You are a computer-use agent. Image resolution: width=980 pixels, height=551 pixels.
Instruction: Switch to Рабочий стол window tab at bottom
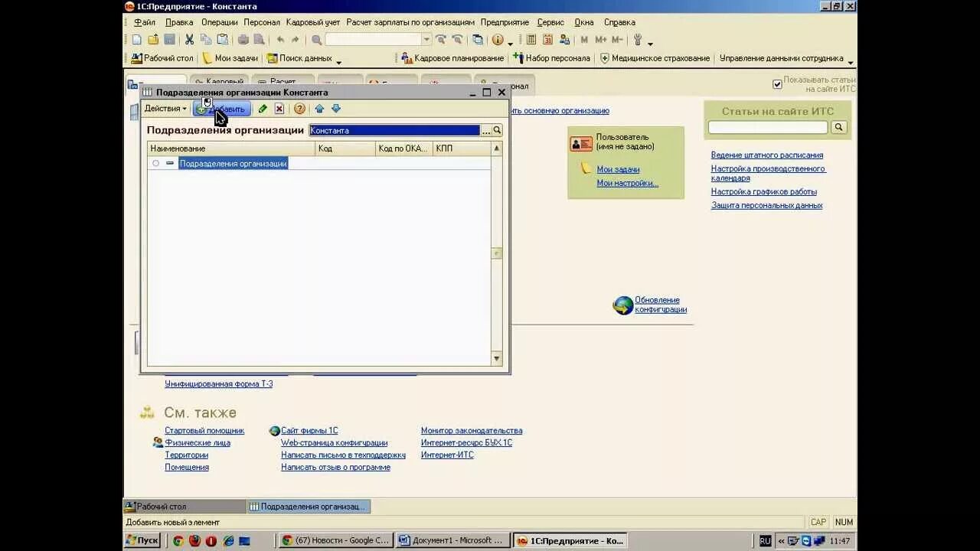click(x=184, y=507)
